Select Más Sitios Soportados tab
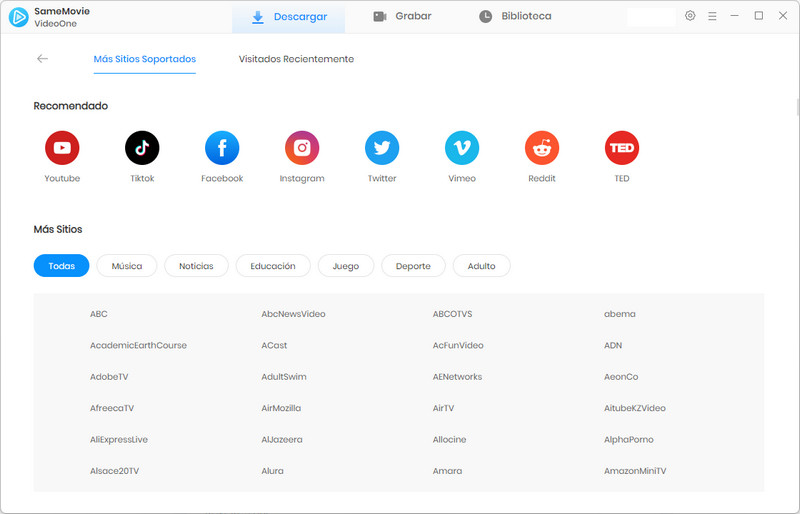This screenshot has width=800, height=514. 145,59
